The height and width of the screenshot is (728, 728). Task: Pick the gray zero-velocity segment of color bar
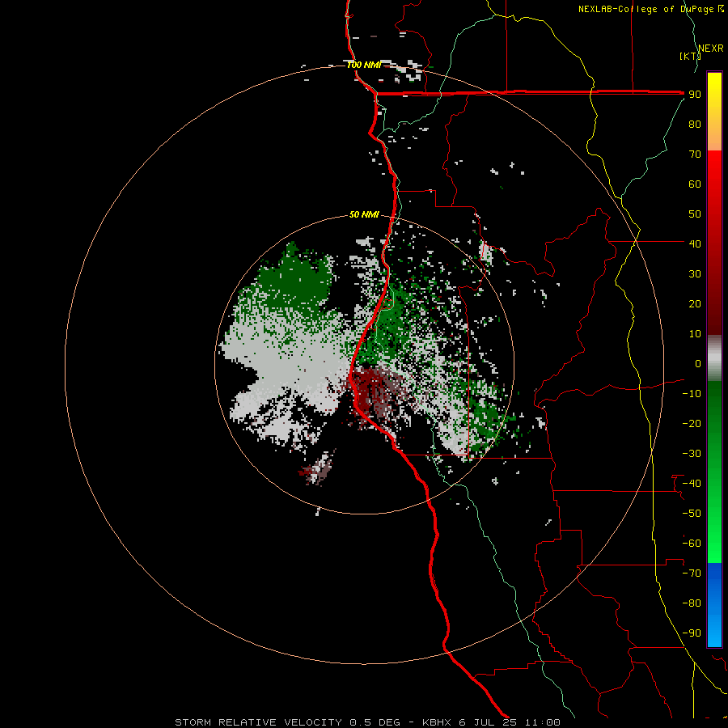[x=714, y=358]
